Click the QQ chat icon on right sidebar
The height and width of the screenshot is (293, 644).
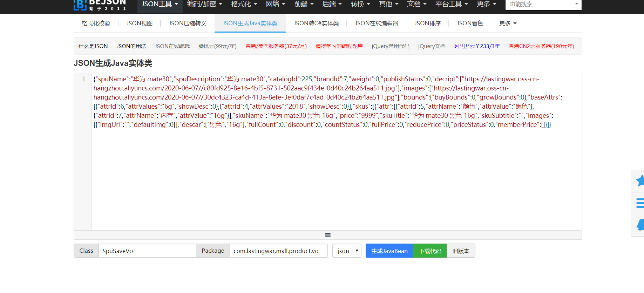[640, 225]
